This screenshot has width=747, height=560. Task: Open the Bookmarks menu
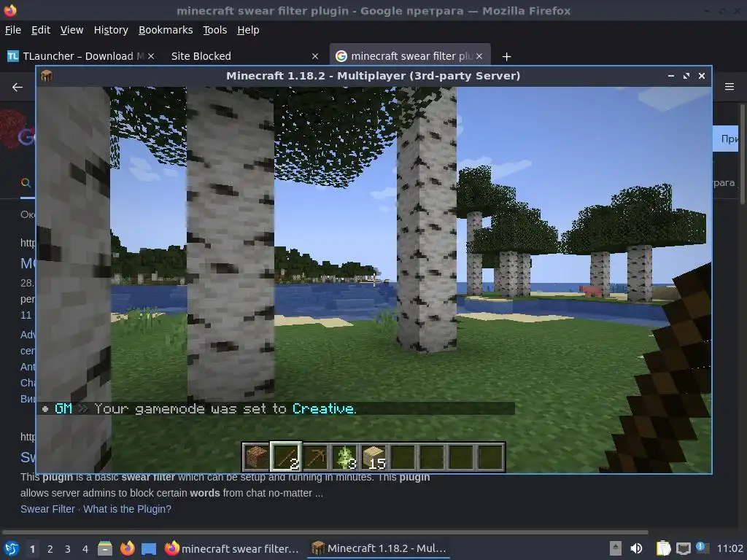pos(166,30)
